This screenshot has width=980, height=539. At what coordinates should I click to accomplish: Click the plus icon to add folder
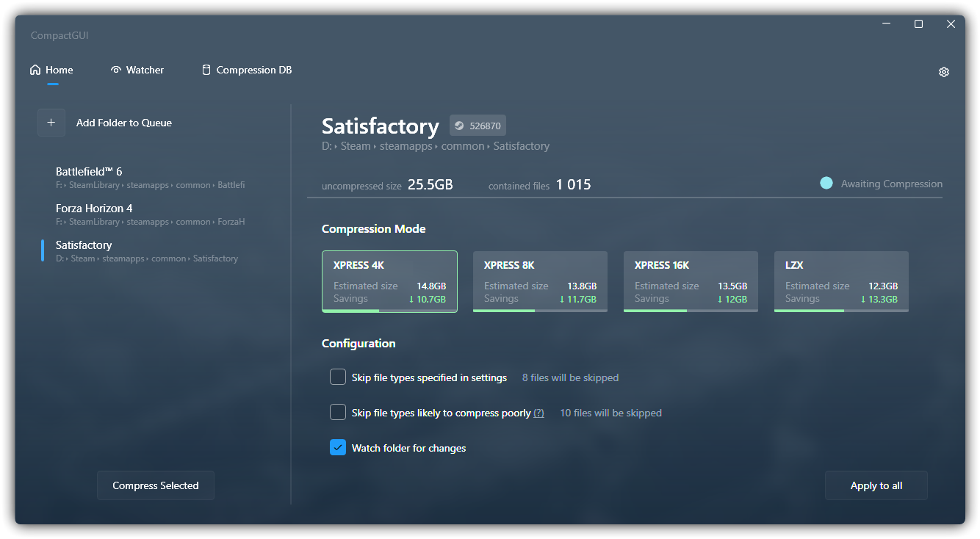pos(51,123)
